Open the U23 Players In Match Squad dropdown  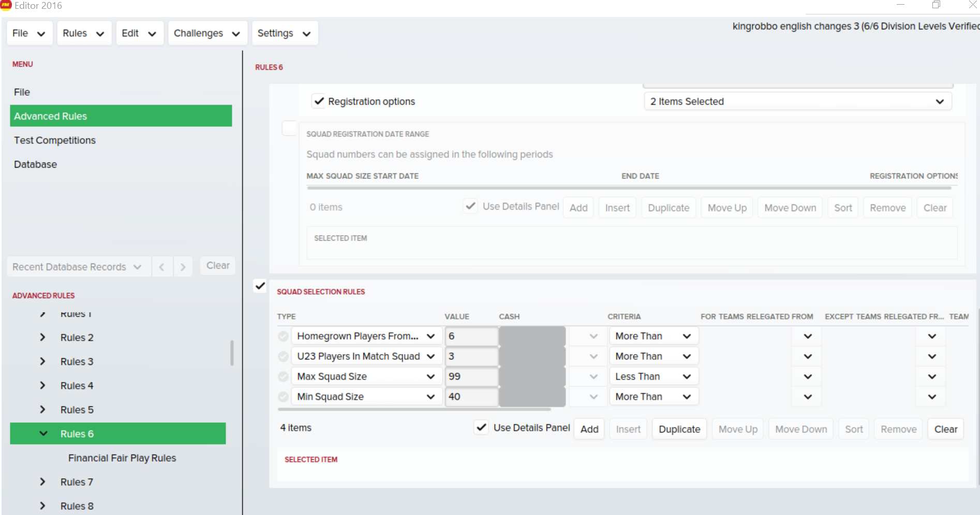tap(367, 357)
